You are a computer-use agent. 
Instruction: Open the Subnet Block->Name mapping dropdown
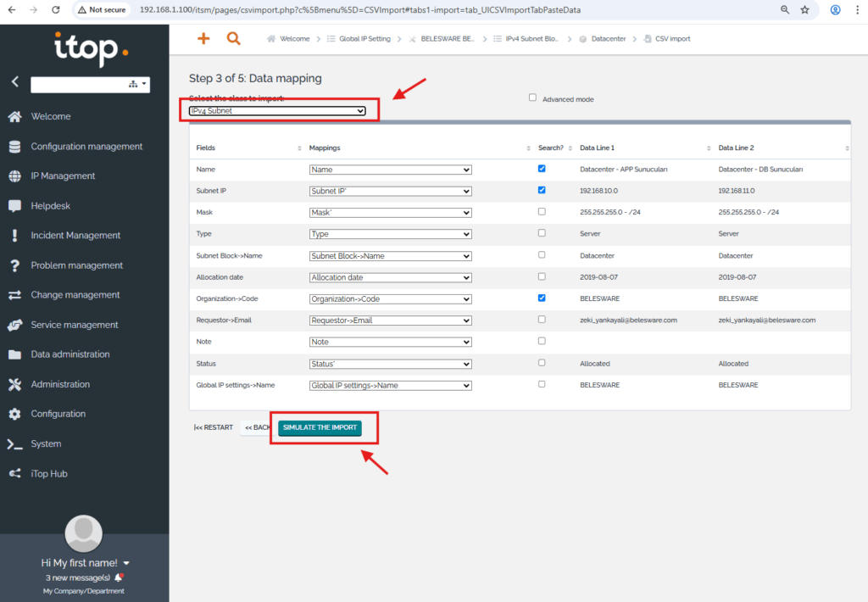pyautogui.click(x=390, y=255)
